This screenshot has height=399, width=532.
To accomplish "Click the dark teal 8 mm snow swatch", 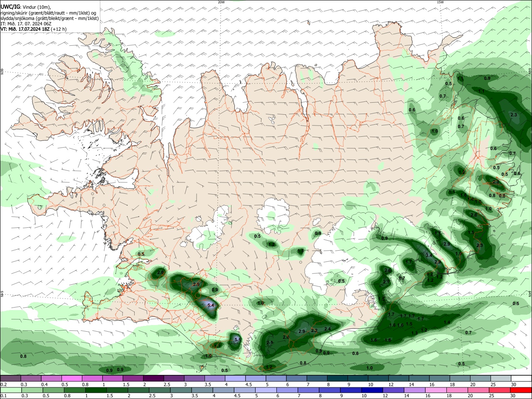I will (337, 379).
